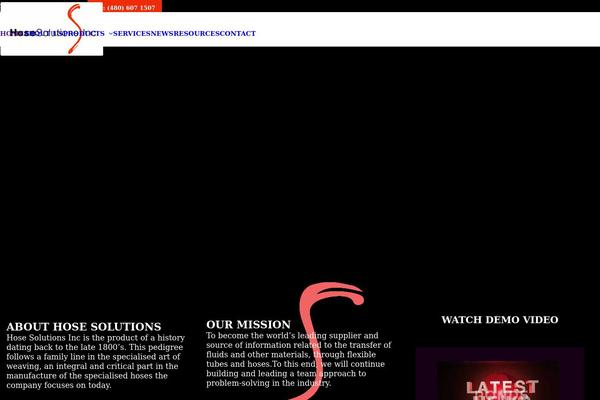This screenshot has width=600, height=400.
Task: Select the Our Mission heading
Action: point(248,324)
